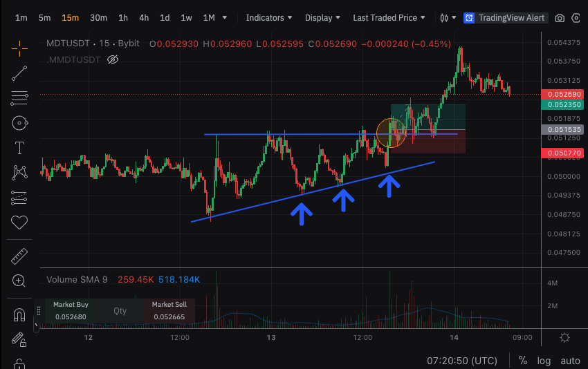Select the circle geometric shape tool
This screenshot has height=369, width=588.
coord(19,123)
